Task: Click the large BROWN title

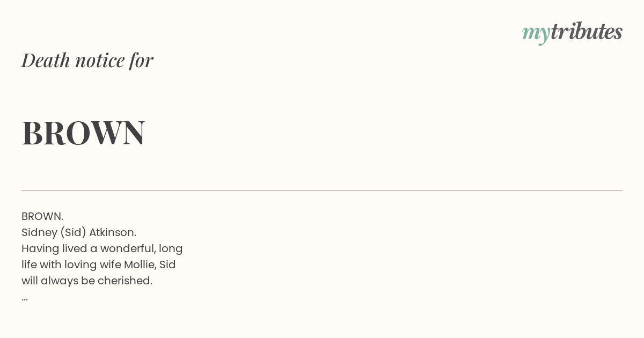Action: [x=83, y=133]
